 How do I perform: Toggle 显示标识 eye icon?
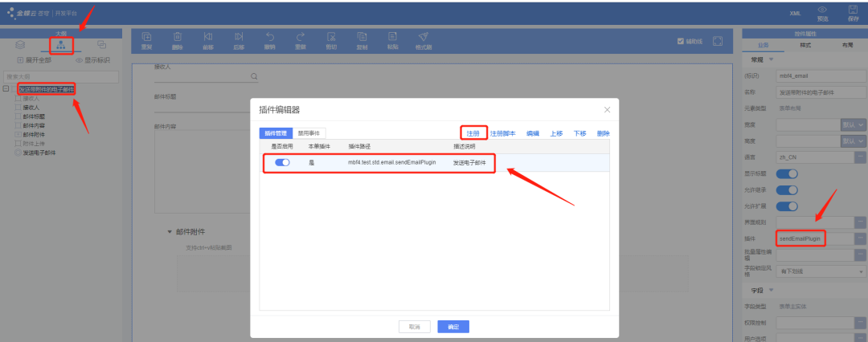pos(79,60)
